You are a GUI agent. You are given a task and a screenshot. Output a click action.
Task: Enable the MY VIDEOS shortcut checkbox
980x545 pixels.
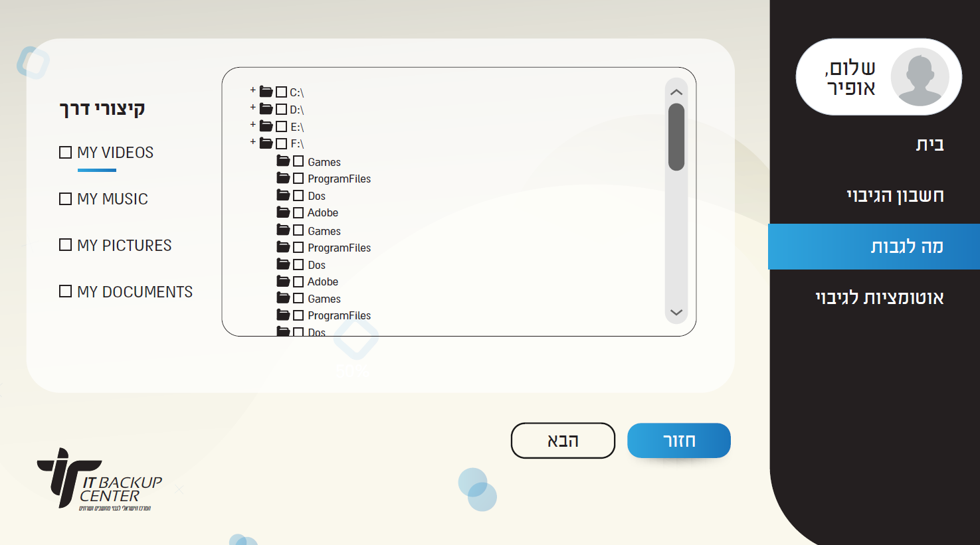65,153
